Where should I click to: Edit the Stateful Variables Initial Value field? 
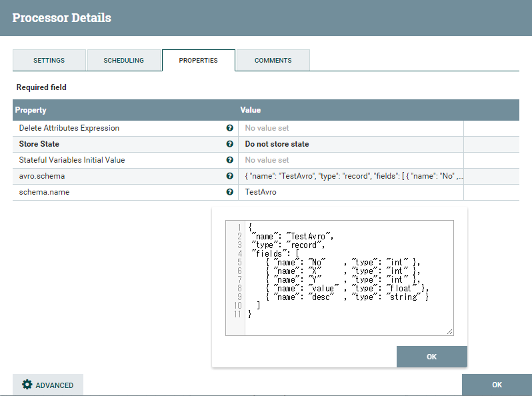point(351,160)
